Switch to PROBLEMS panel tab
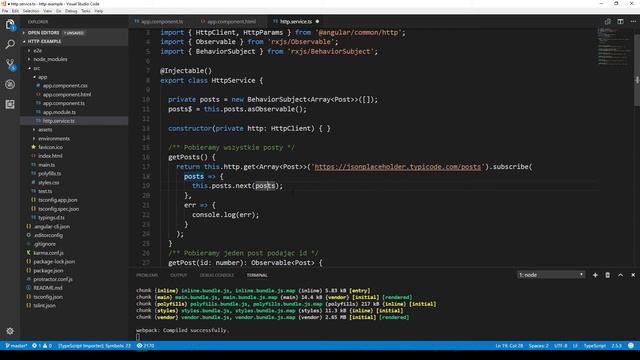The height and width of the screenshot is (360, 640). pos(147,275)
